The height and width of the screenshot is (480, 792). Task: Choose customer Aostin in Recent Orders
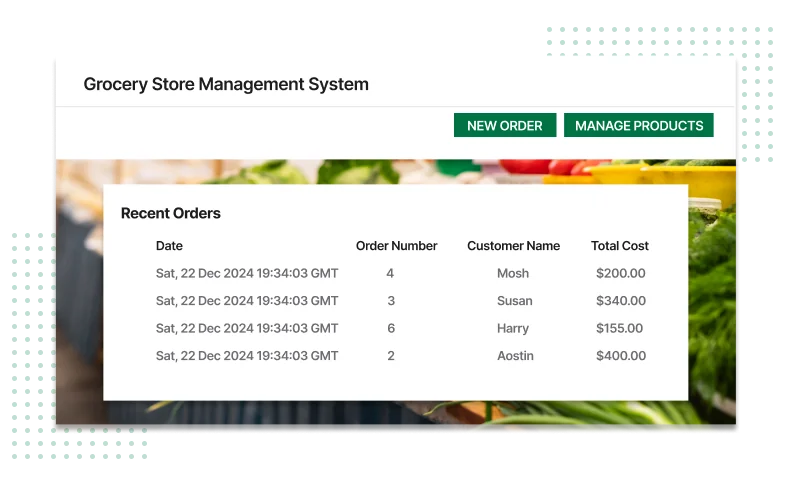pos(514,356)
